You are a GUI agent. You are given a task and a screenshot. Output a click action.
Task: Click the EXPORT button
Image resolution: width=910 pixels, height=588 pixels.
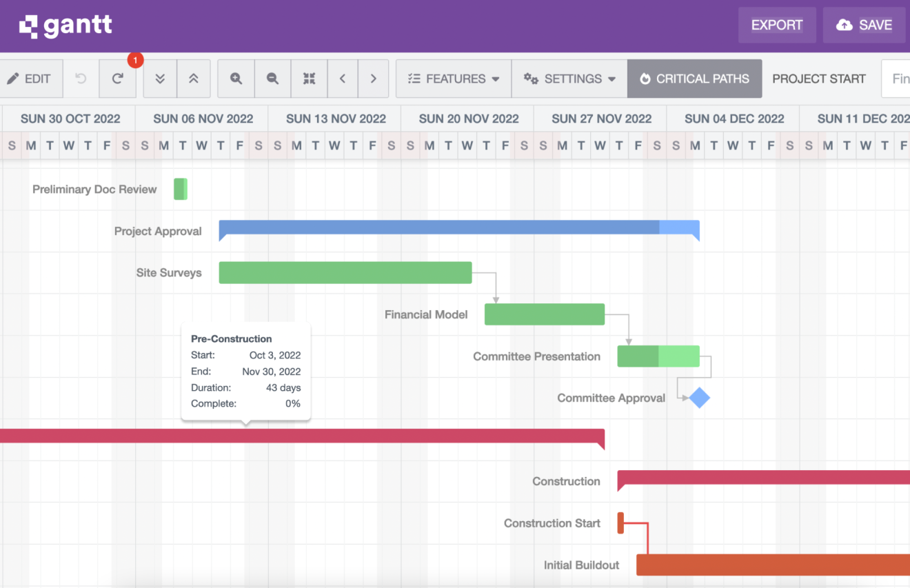(777, 24)
